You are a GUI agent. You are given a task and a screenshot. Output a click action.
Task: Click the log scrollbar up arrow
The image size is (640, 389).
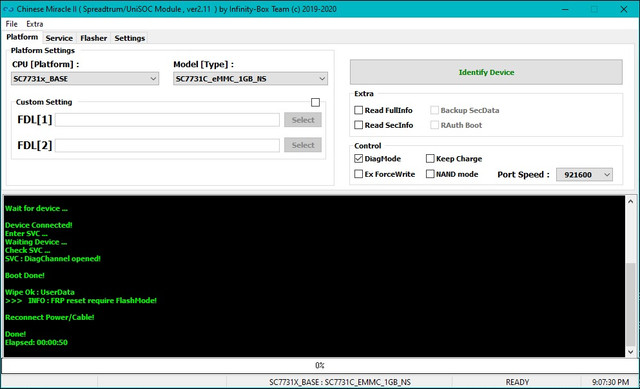pos(630,201)
